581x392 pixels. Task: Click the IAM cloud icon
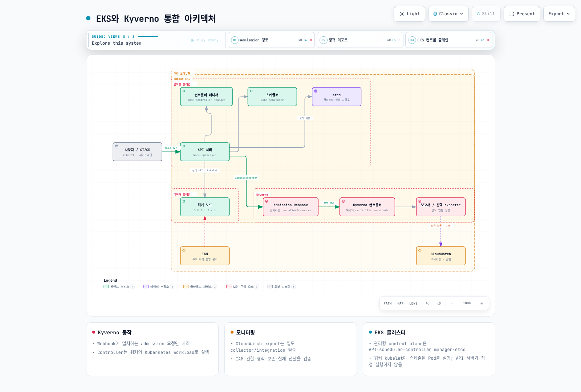click(x=184, y=250)
